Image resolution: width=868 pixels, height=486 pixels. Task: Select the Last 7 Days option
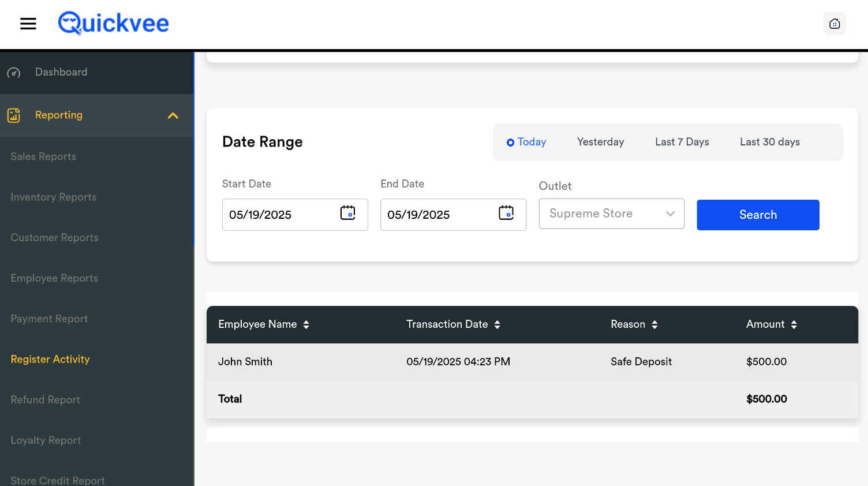pos(682,142)
